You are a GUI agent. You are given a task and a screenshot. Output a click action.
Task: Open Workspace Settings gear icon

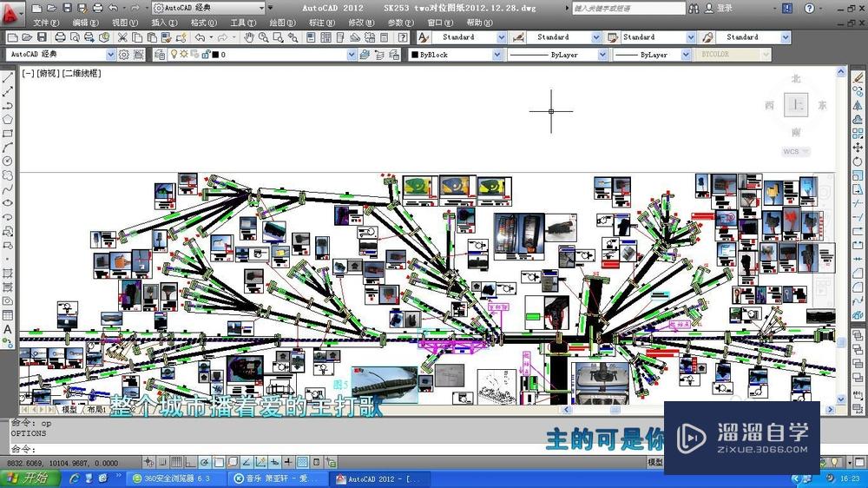pos(123,55)
